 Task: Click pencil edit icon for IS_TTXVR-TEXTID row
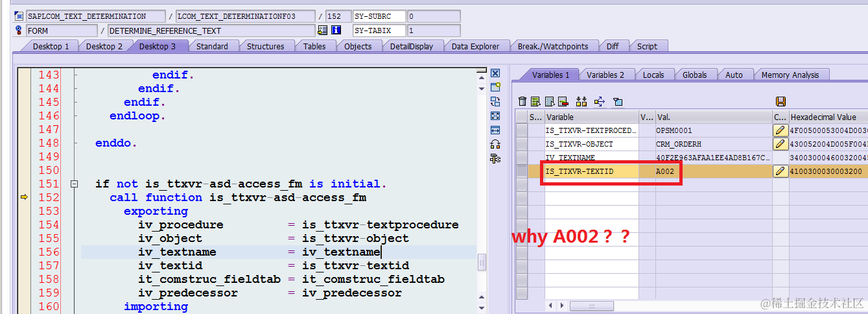coord(780,171)
